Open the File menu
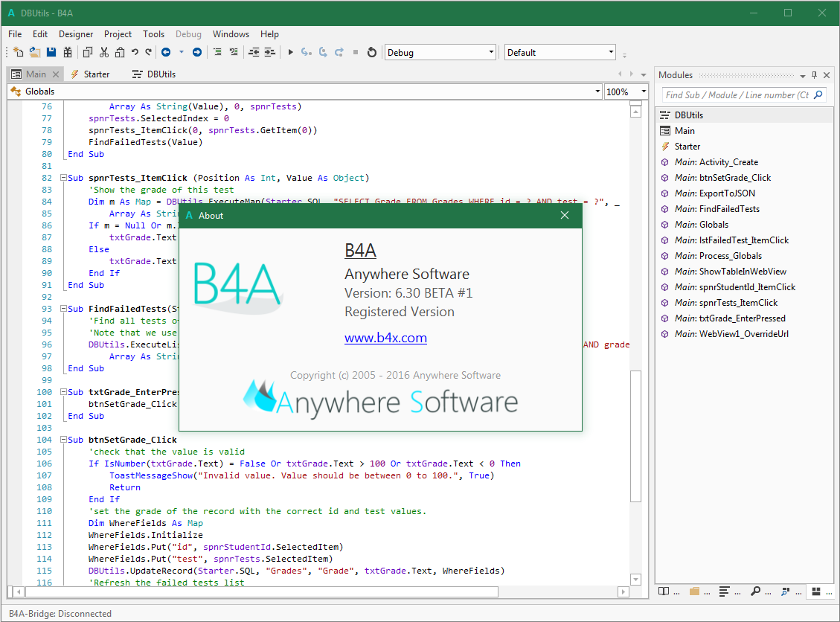The image size is (840, 622). click(15, 33)
